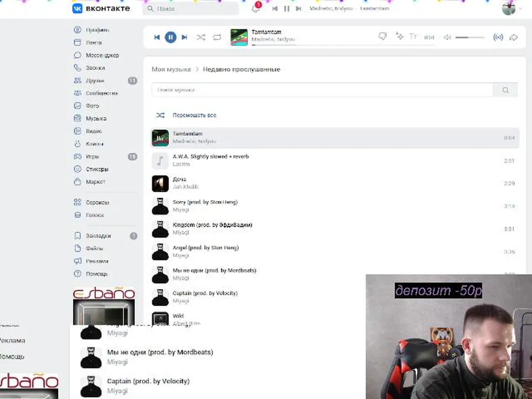Open the Lacrim artist link
Screen dimensions: 532x399
click(x=181, y=164)
